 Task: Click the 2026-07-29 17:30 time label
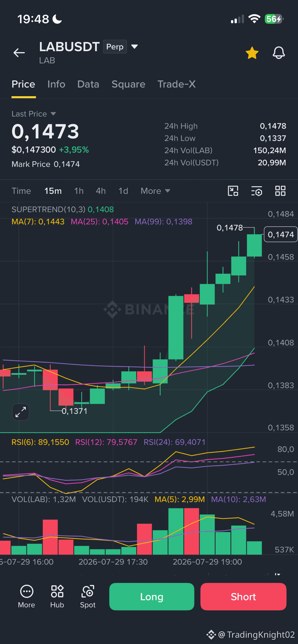click(113, 562)
